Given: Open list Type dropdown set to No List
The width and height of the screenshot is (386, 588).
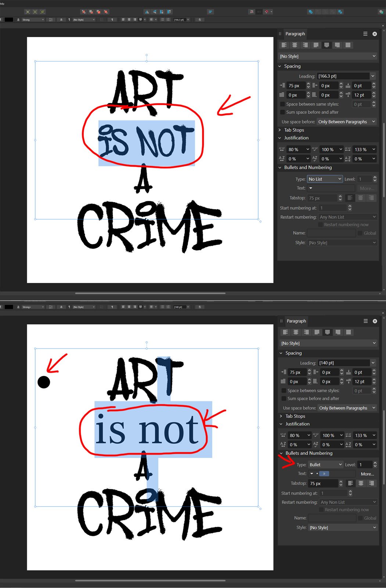Looking at the screenshot, I should (325, 179).
